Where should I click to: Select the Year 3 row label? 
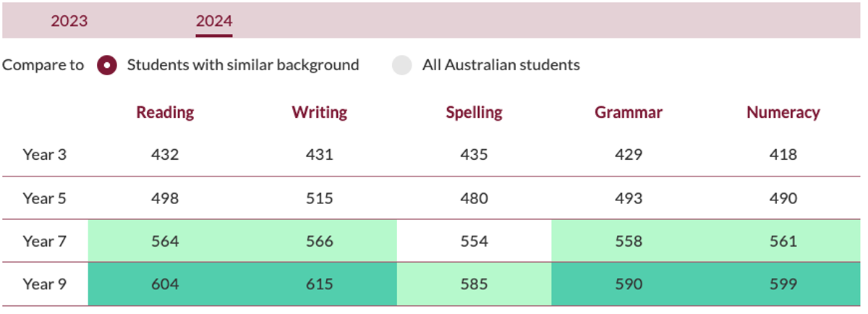coord(45,154)
